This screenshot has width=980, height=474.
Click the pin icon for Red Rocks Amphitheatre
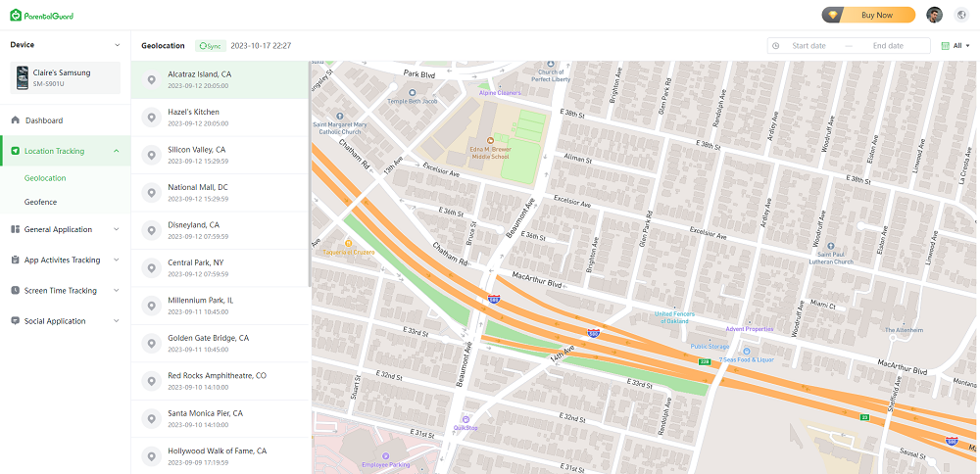[x=151, y=381]
